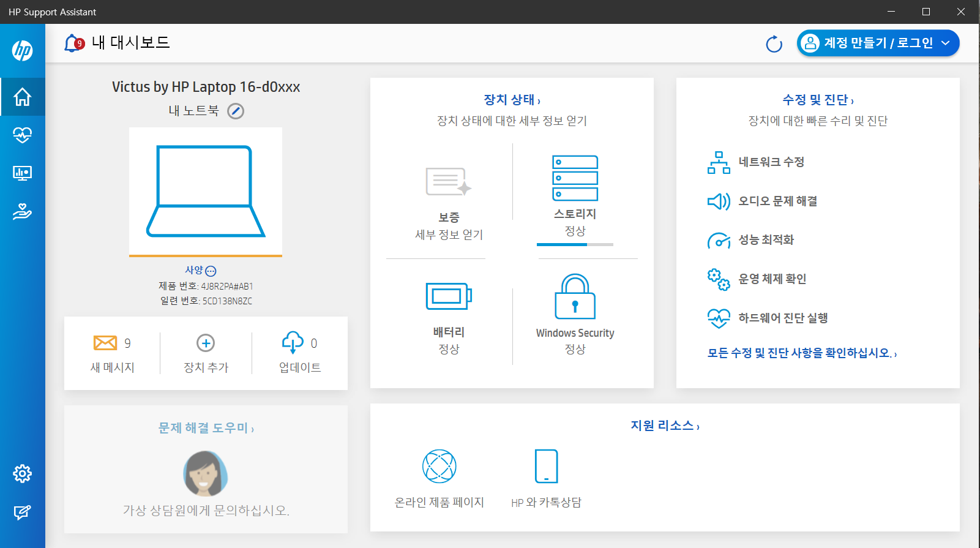
Task: Click the 하드웨어 진단 실행 heartbeat icon
Action: click(719, 318)
